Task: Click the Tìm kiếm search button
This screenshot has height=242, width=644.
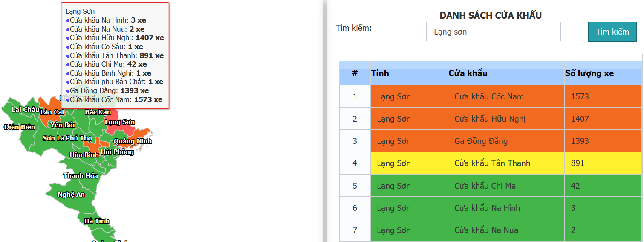Action: 612,32
